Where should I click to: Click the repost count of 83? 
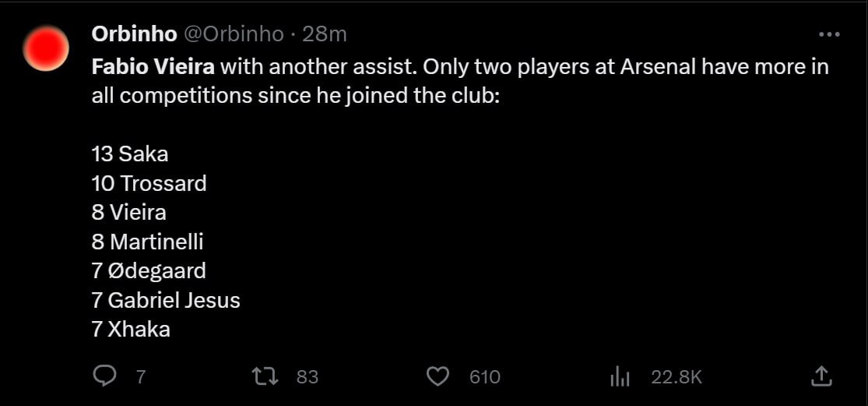[x=307, y=377]
